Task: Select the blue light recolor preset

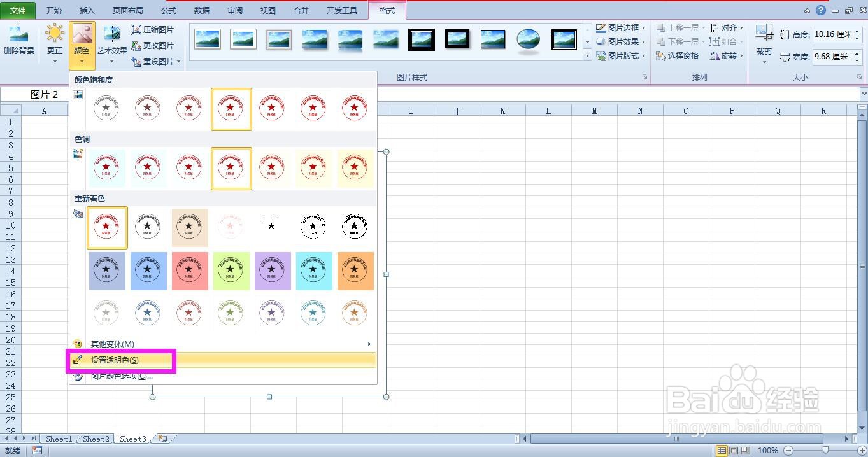Action: (148, 314)
